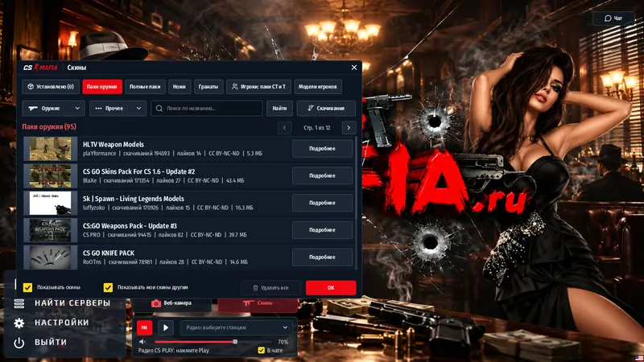
Task: Select the HLTV Weapon Models title
Action: 114,145
